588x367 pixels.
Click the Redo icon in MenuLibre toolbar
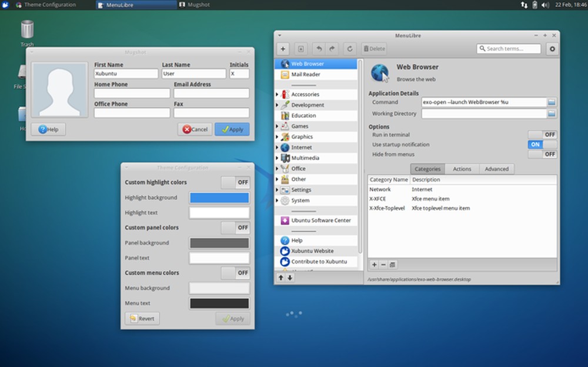330,48
